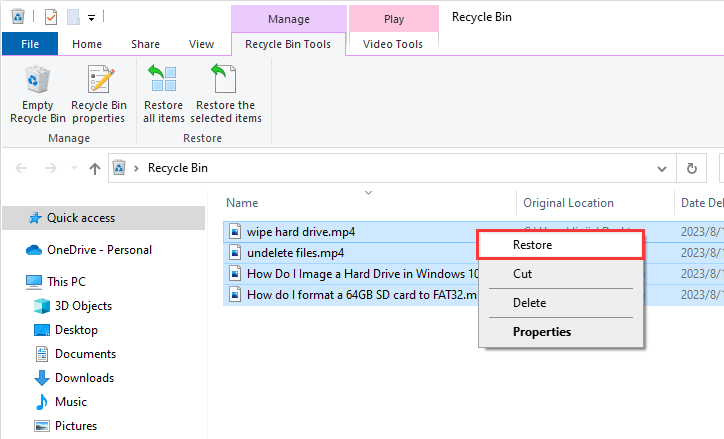Screen dimensions: 724x439
Task: Choose Delete from the context menu
Action: [529, 303]
